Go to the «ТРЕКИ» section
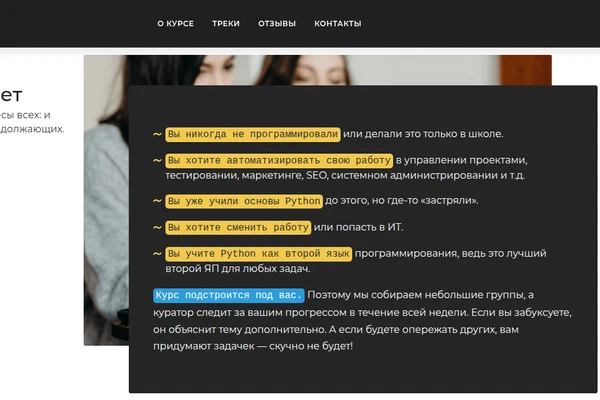Image resolution: width=600 pixels, height=400 pixels. [x=226, y=24]
